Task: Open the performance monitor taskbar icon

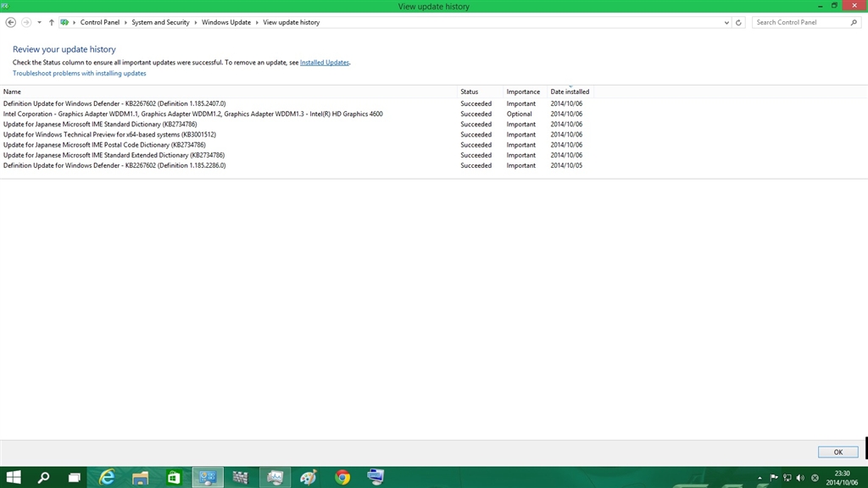Action: [x=275, y=477]
